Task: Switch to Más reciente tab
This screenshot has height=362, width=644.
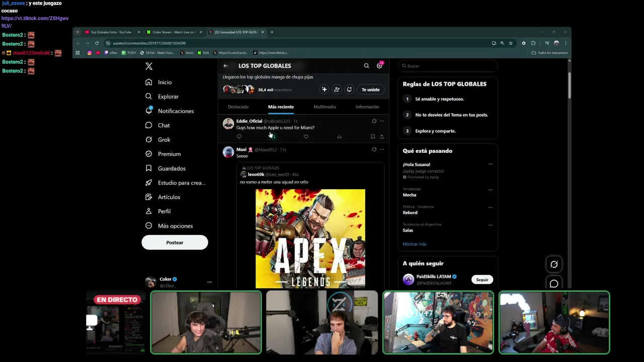Action: tap(281, 107)
